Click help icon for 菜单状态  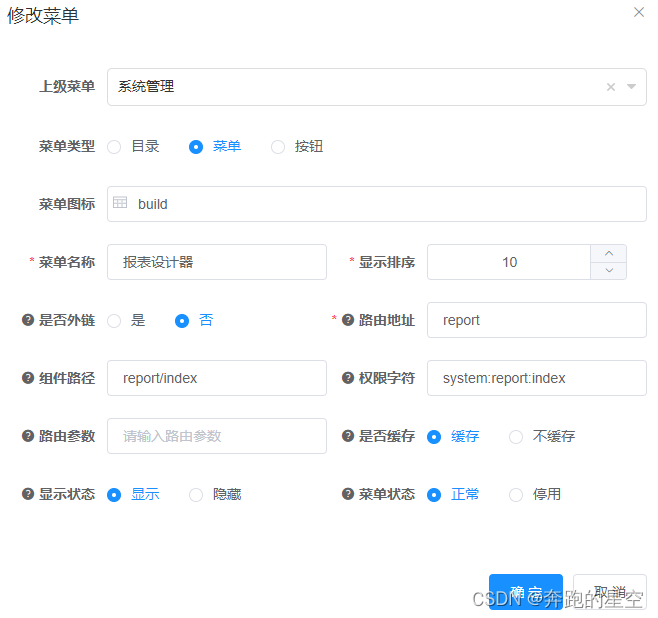(x=348, y=494)
